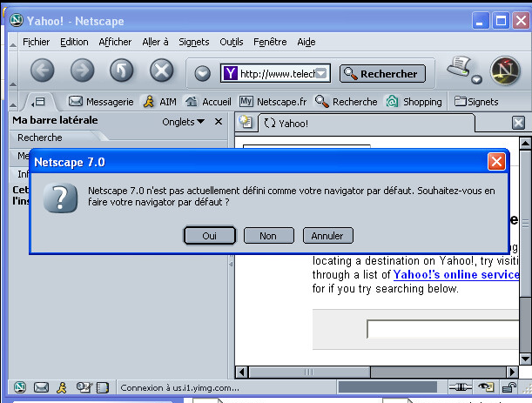Screen dimensions: 532x403
Task: Close Ma barre latérale sidebar
Action: pyautogui.click(x=219, y=122)
